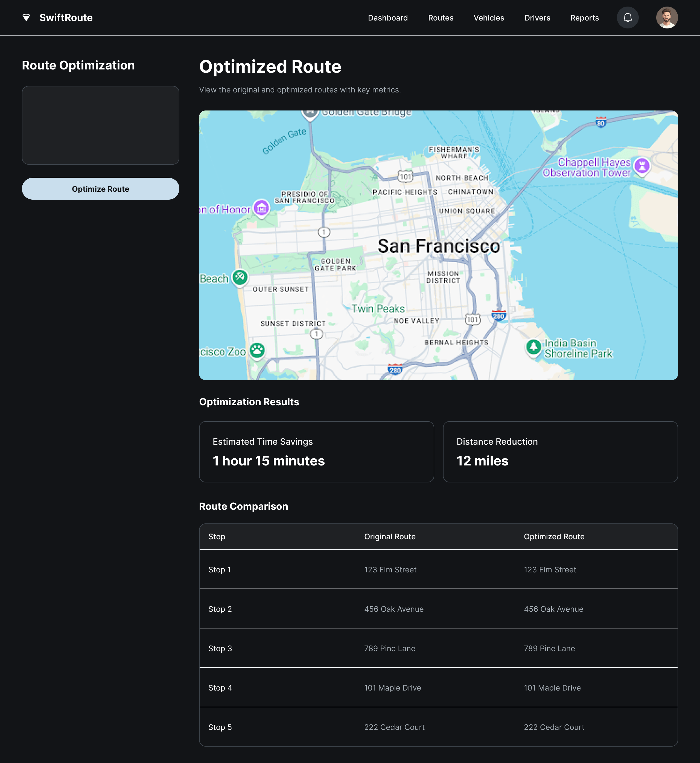
Task: Click the SwiftRoute brand name link
Action: tap(66, 18)
